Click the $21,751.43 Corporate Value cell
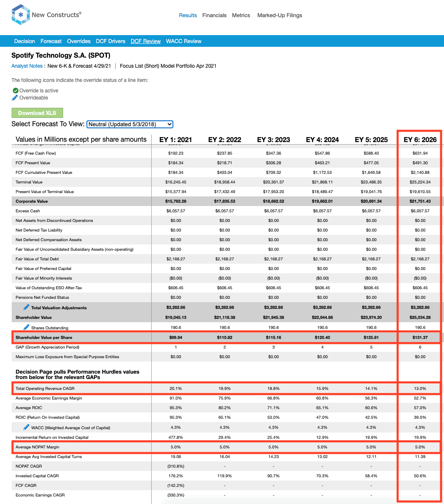This screenshot has width=444, height=504. point(420,201)
